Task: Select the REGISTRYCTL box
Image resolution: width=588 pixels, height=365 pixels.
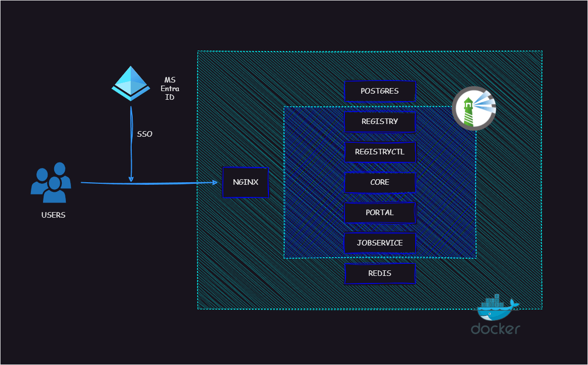Action: tap(380, 152)
